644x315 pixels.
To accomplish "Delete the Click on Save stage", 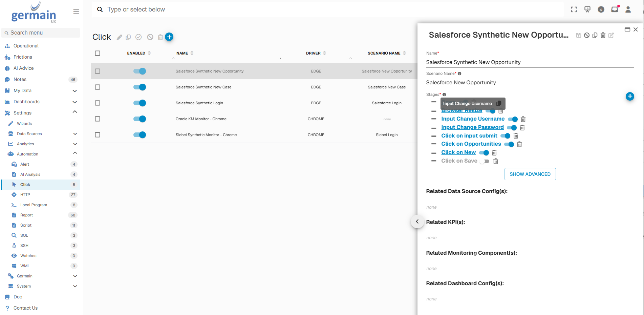I will click(x=496, y=161).
